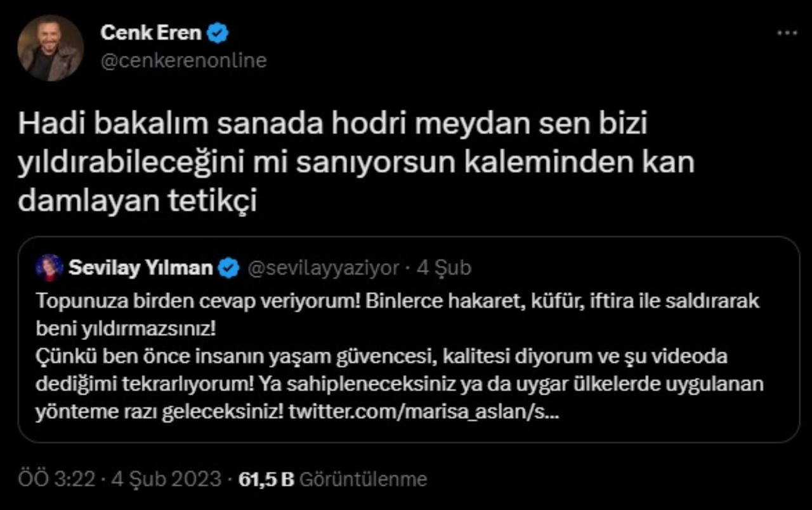
Task: Click Sevilay Yılman's blue verified badge
Action: (229, 268)
